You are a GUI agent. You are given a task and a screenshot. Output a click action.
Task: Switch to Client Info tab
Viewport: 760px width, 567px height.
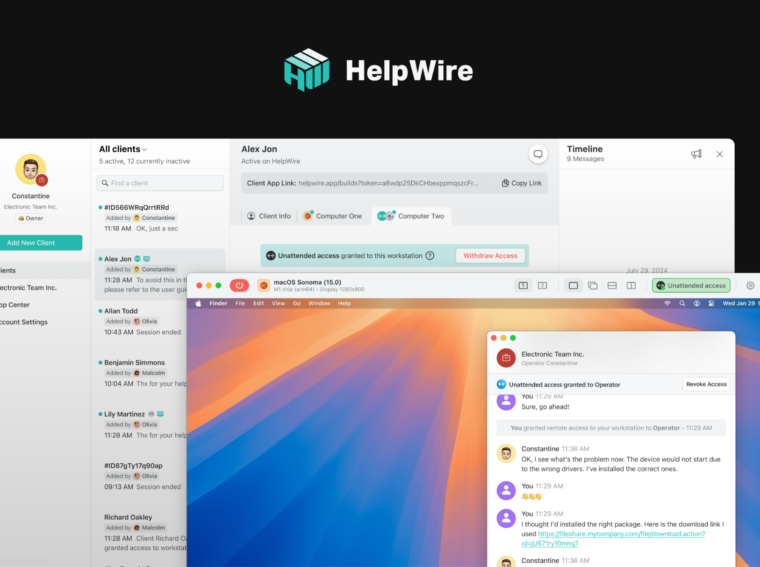(x=269, y=216)
